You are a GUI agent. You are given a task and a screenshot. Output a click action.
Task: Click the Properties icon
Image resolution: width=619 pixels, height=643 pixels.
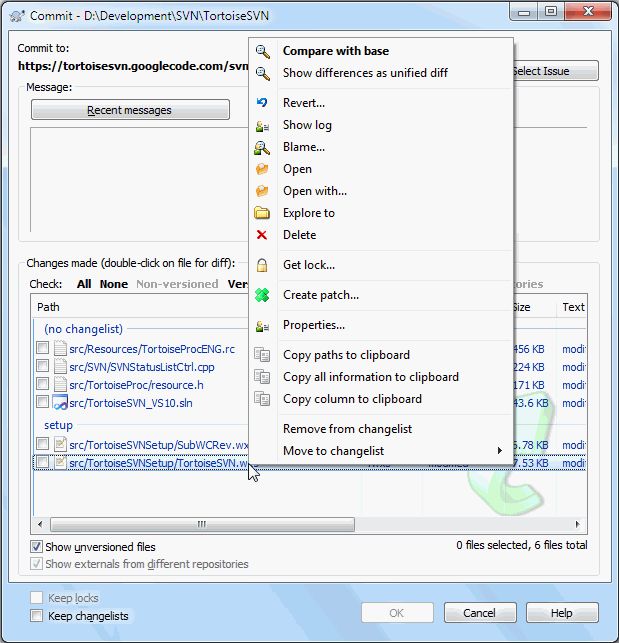262,326
